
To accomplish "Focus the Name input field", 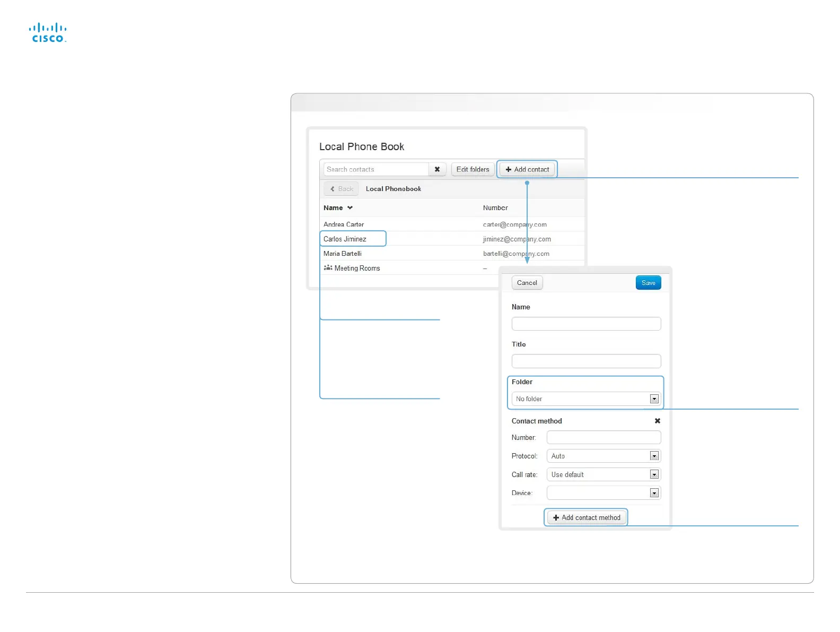I will coord(586,324).
